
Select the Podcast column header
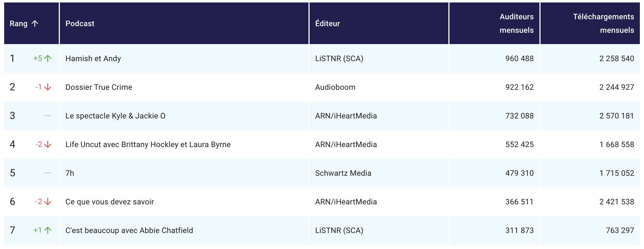tap(79, 23)
